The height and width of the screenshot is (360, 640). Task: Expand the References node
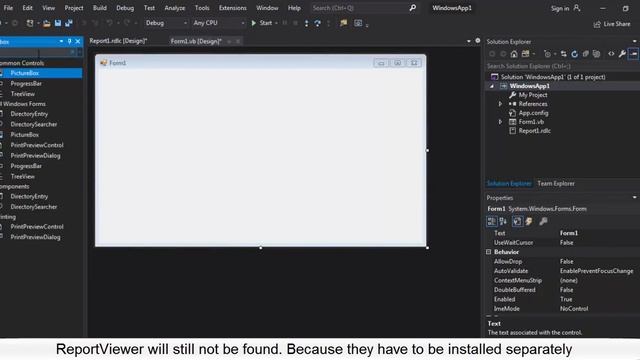[x=500, y=104]
